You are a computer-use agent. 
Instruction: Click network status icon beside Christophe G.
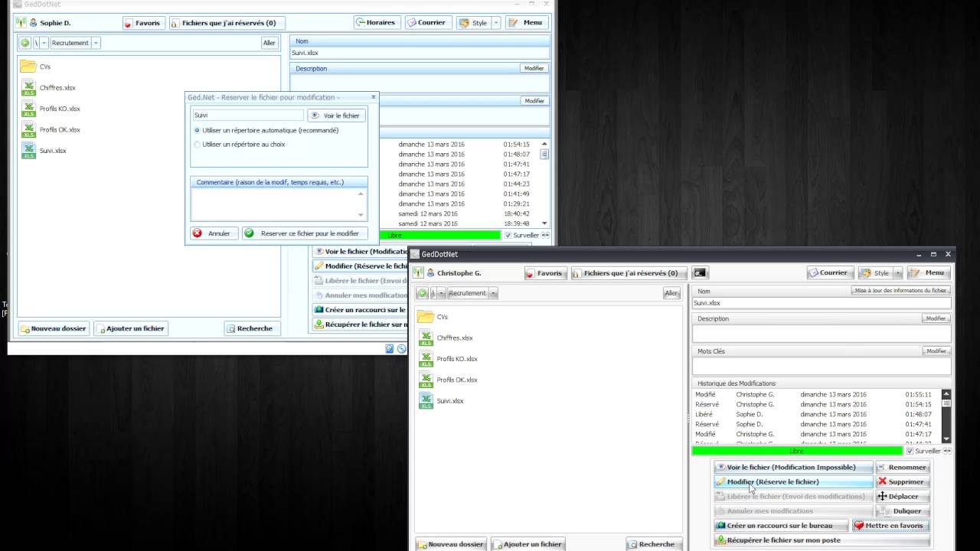click(x=418, y=272)
